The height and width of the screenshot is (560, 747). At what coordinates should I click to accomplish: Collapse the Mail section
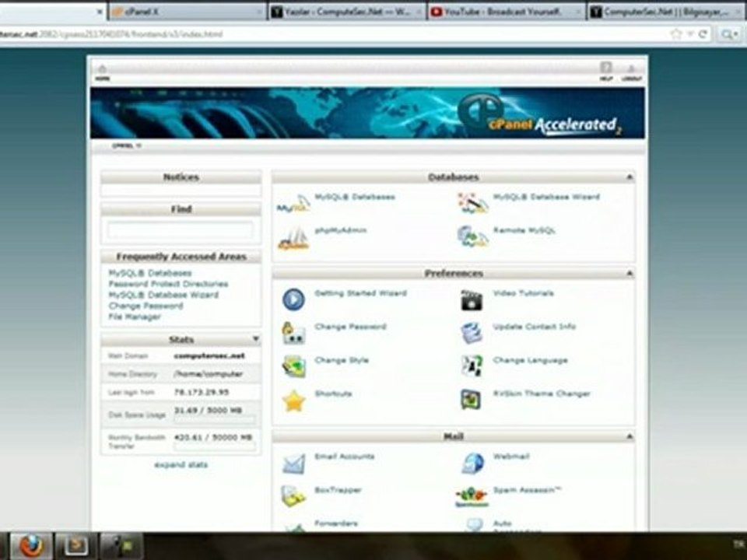[630, 436]
